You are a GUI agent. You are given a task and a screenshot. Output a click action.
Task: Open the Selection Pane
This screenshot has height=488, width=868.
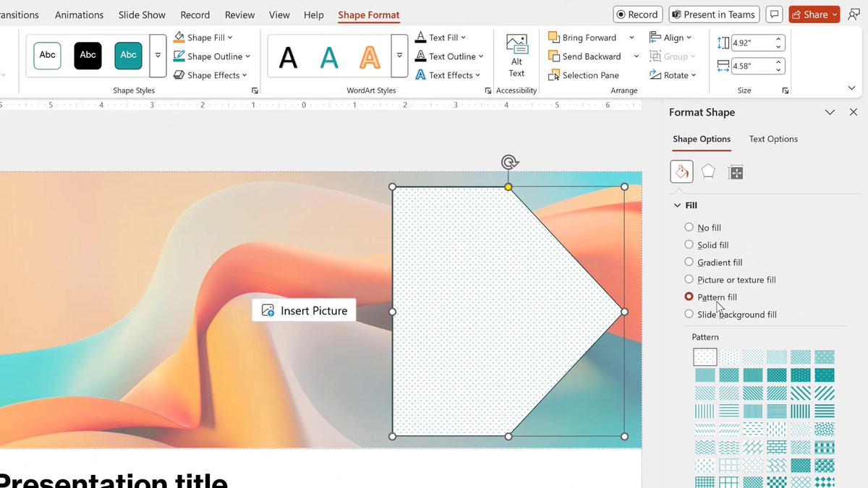[584, 75]
